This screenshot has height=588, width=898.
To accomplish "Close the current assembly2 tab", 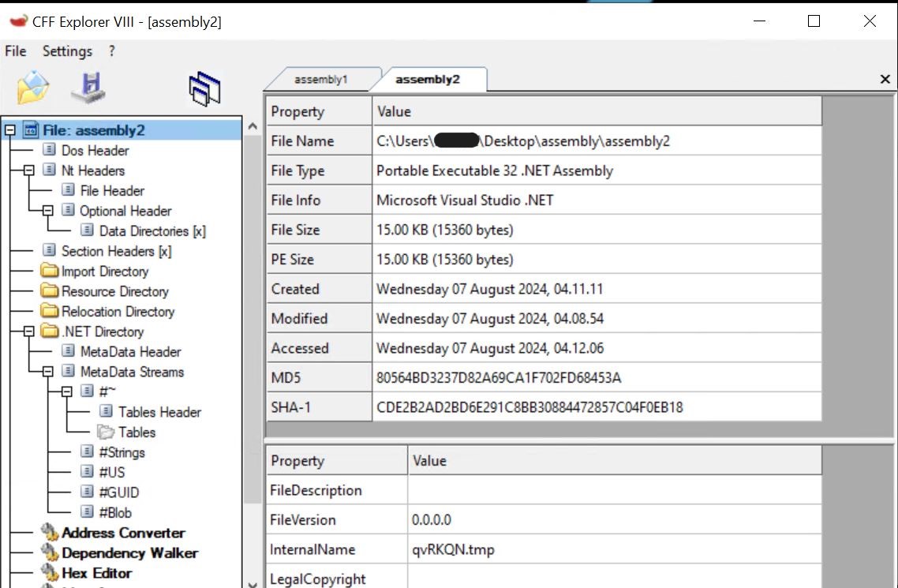I will click(885, 80).
